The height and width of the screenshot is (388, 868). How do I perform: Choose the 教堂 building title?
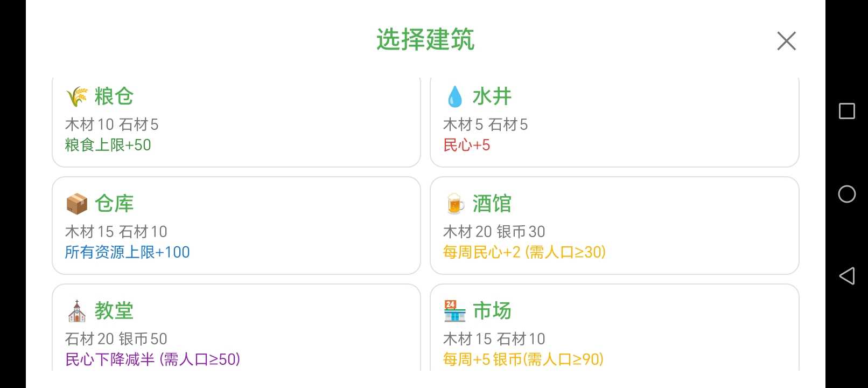[114, 311]
